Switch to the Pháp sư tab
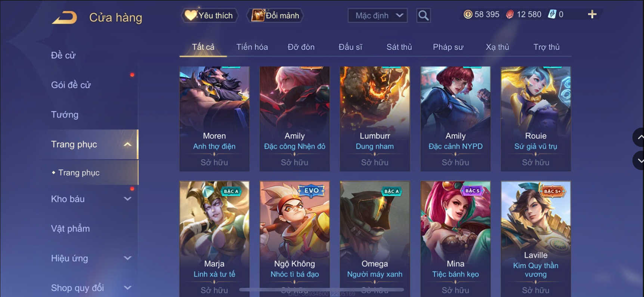This screenshot has height=297, width=644. (448, 47)
